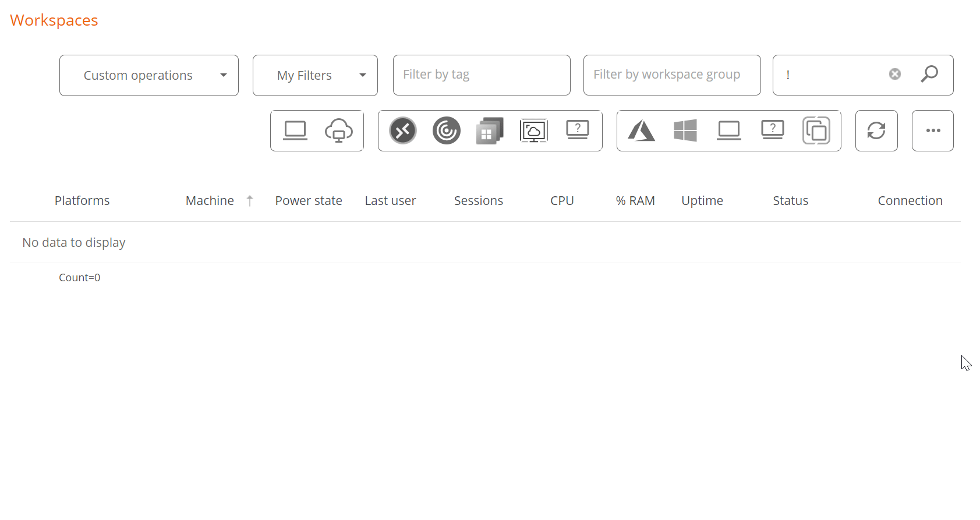Filter by cloud desktop monitor icon

click(534, 130)
